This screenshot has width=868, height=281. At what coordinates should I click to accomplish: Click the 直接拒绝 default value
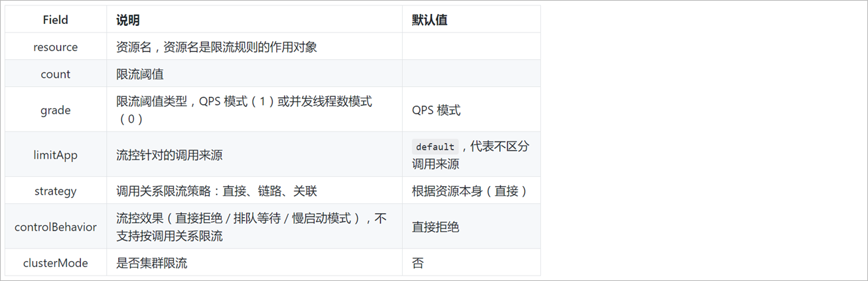click(x=435, y=227)
